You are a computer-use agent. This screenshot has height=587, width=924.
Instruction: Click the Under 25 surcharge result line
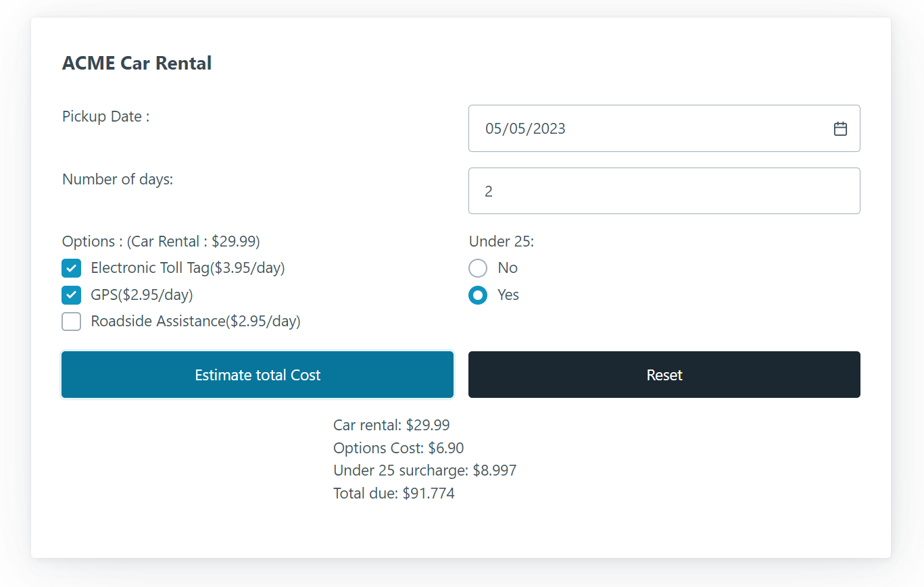pos(424,470)
